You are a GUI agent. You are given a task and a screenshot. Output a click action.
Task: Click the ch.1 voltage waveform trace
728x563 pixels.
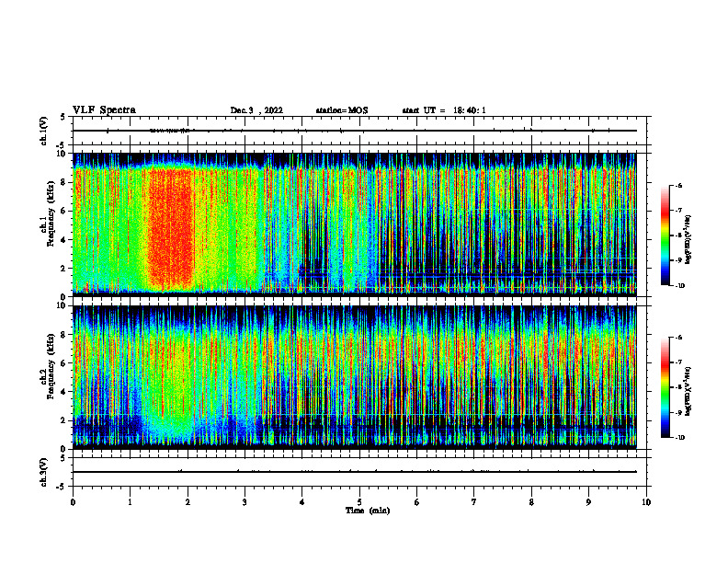[x=355, y=131]
